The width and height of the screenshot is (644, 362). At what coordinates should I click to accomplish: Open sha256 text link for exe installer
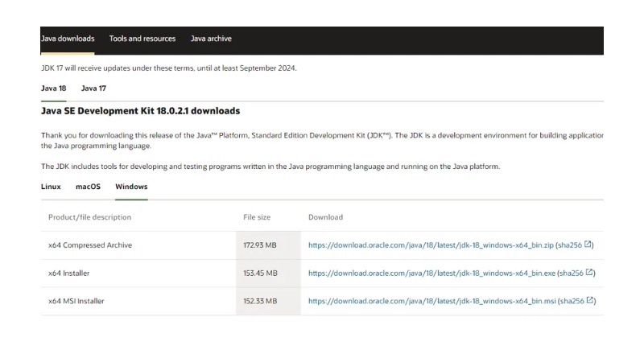pos(570,274)
